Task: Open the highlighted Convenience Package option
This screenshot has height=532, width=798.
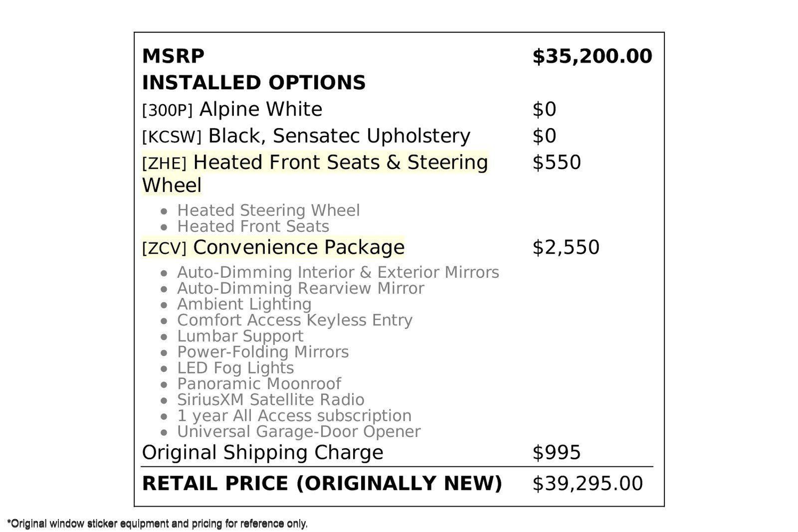Action: pos(273,247)
